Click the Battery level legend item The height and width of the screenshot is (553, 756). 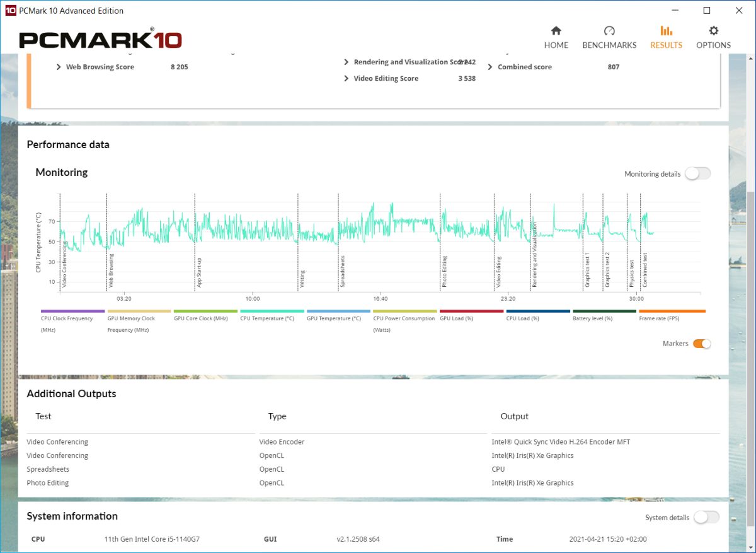604,311
